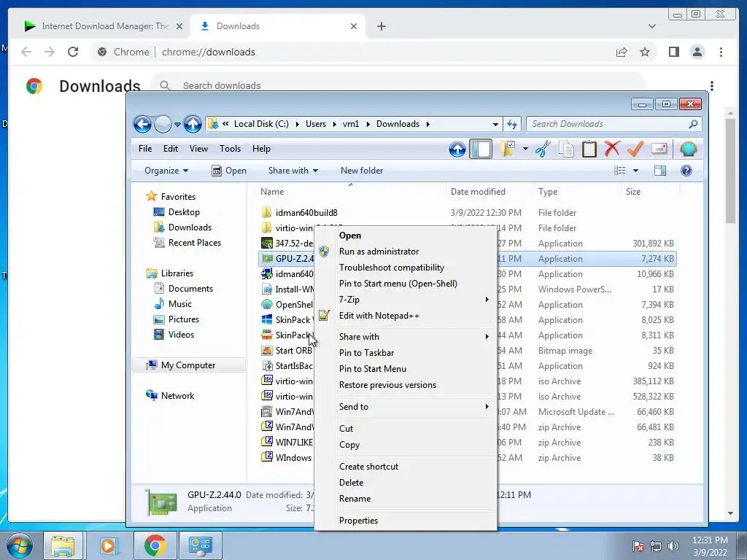Click the Explorer address bar refresh button
747x560 pixels.
pos(512,124)
